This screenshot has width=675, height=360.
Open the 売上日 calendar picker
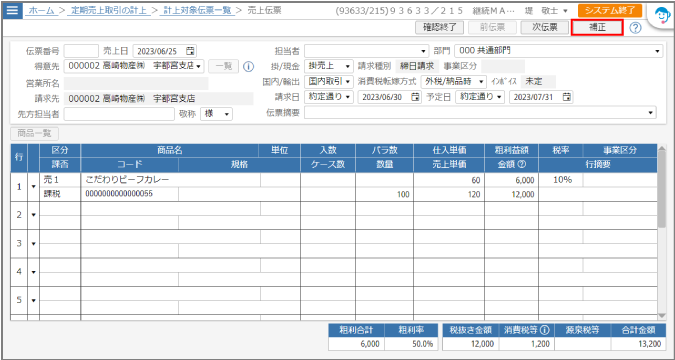point(190,51)
